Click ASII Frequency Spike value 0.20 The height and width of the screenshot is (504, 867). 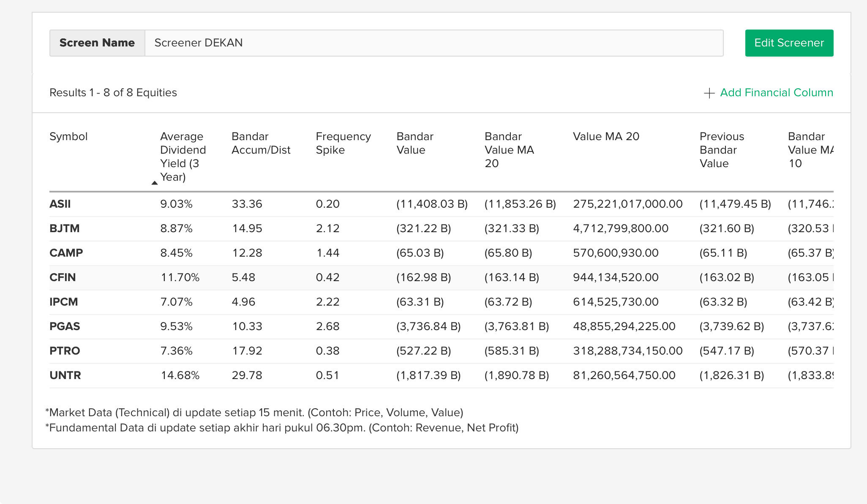327,204
